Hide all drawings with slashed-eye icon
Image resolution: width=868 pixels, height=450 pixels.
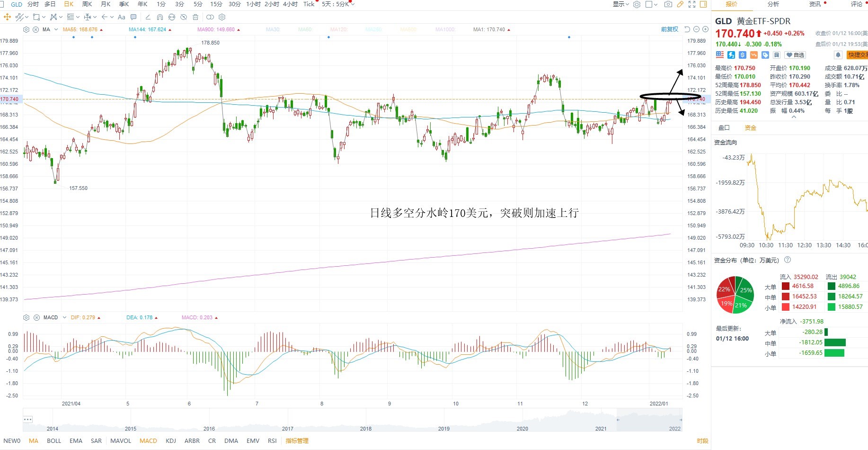click(x=184, y=17)
